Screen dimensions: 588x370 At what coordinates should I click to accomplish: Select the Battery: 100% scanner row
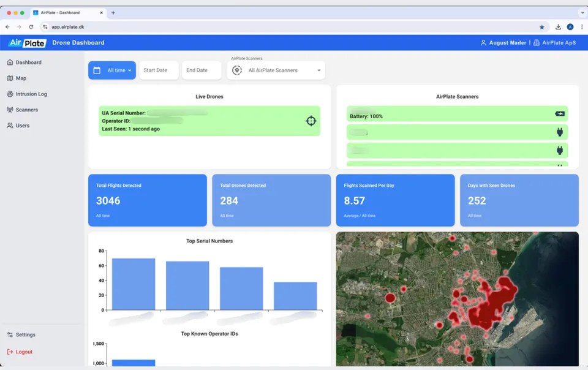click(x=457, y=113)
